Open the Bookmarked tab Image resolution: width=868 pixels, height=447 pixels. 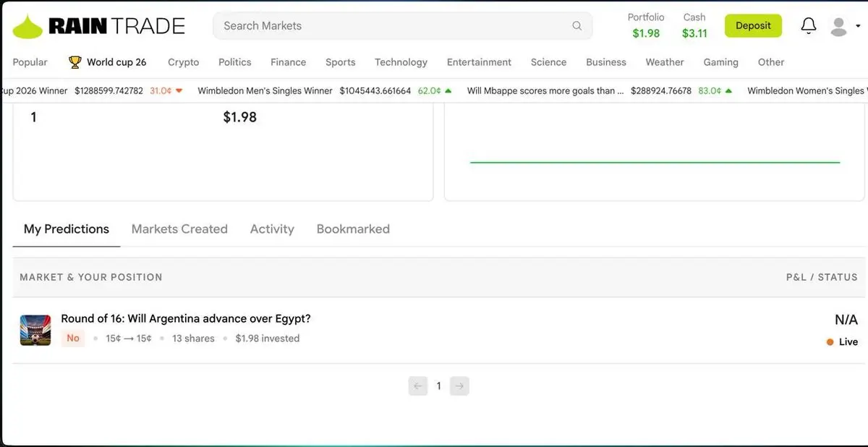click(353, 229)
